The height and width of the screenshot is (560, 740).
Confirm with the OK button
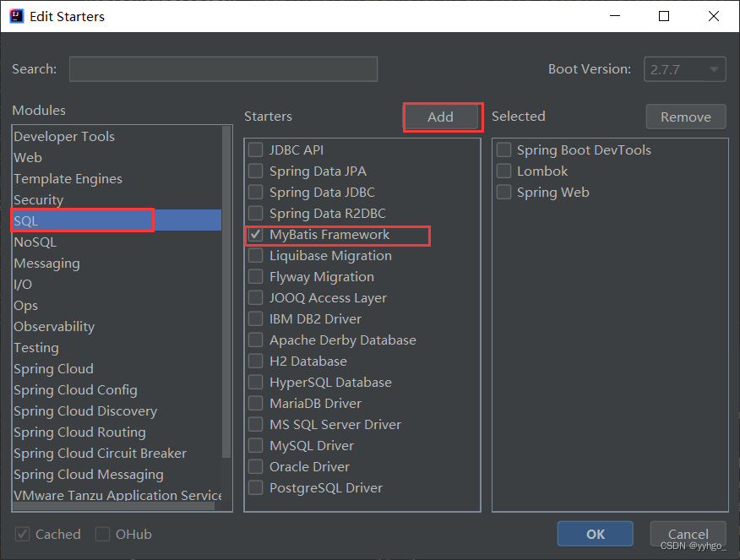(595, 534)
